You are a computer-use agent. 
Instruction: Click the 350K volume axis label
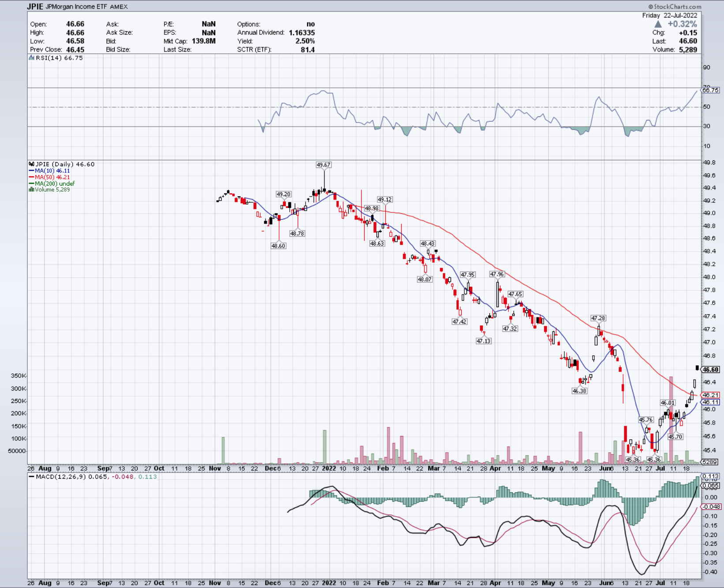point(19,376)
